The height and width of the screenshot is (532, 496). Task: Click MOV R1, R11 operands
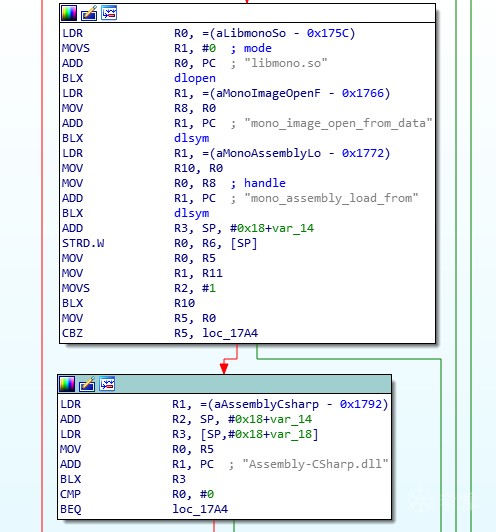[x=198, y=273]
